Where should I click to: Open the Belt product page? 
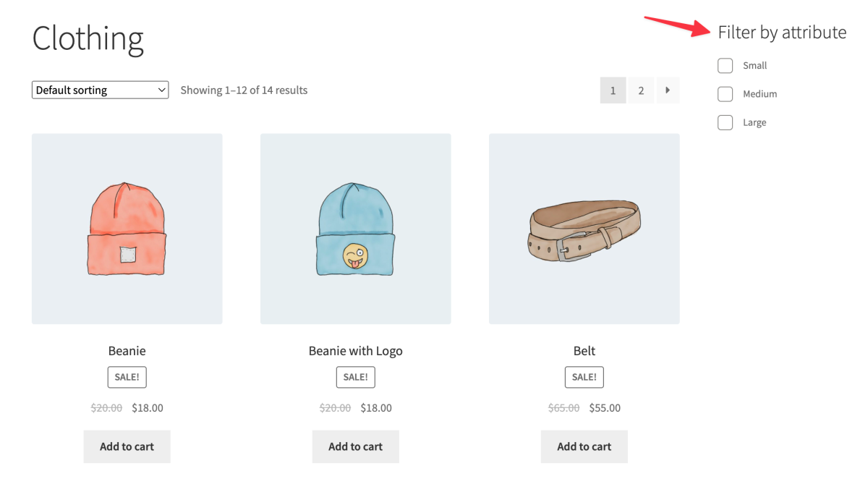coord(584,350)
